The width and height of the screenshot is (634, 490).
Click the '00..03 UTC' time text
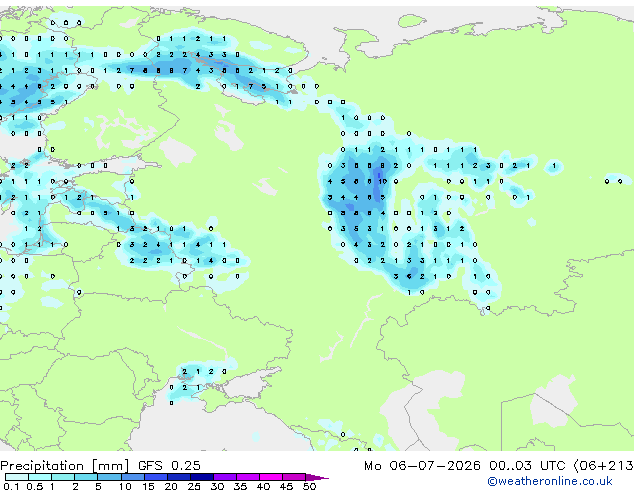coord(526,466)
